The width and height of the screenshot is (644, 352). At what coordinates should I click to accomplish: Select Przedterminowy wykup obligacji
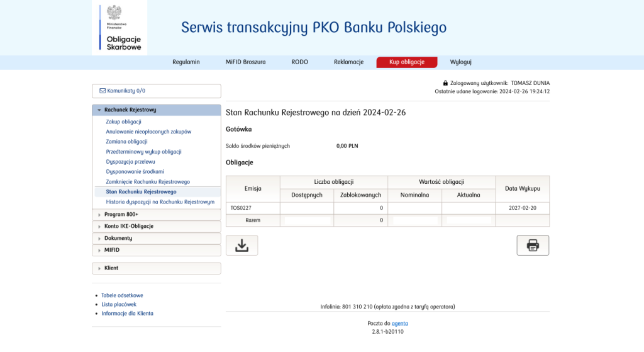point(143,152)
